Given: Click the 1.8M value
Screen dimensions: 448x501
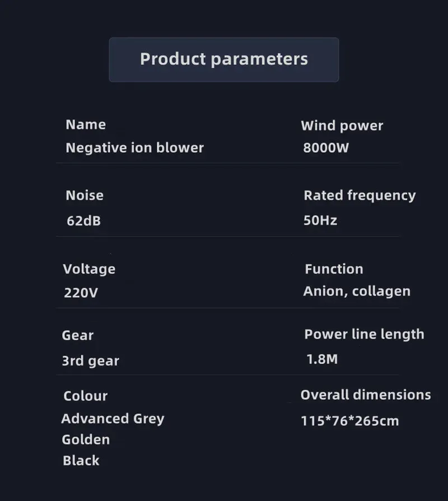Looking at the screenshot, I should [x=322, y=359].
